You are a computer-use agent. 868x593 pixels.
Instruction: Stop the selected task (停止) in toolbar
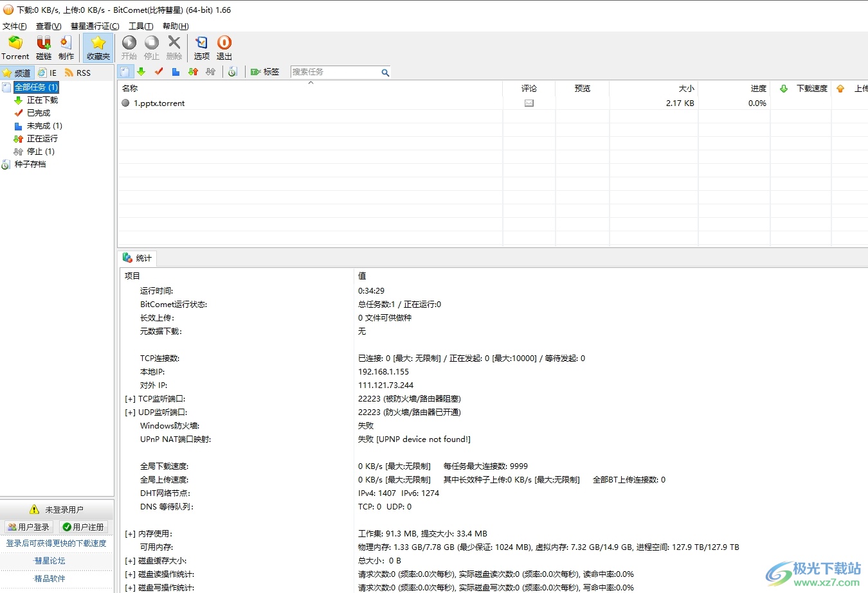pyautogui.click(x=152, y=48)
